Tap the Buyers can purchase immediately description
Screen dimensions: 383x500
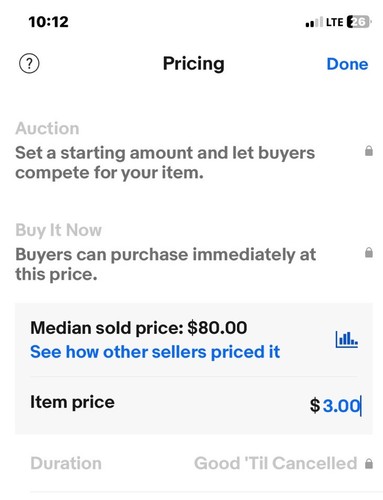166,264
